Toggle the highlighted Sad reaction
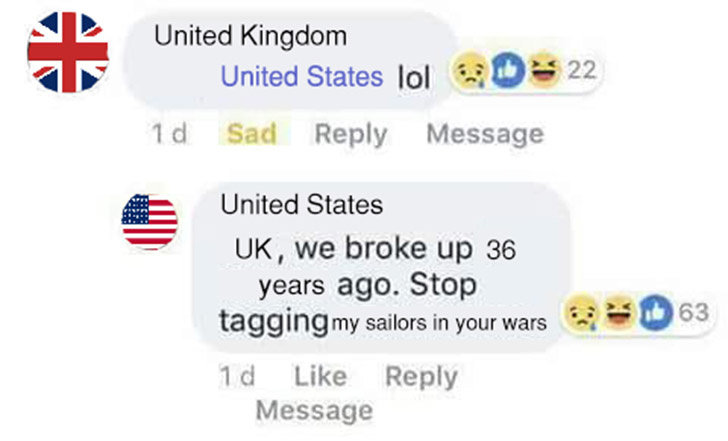The image size is (728, 441). pyautogui.click(x=252, y=134)
